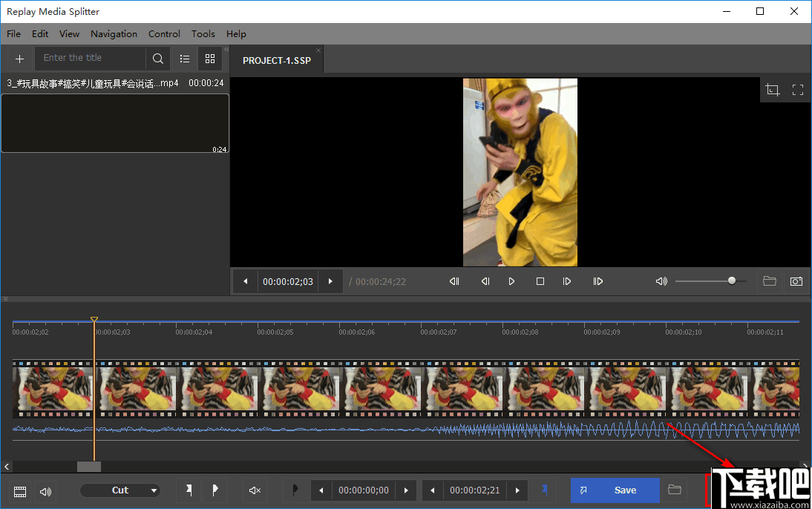Add a media file with plus icon
812x509 pixels.
click(20, 59)
